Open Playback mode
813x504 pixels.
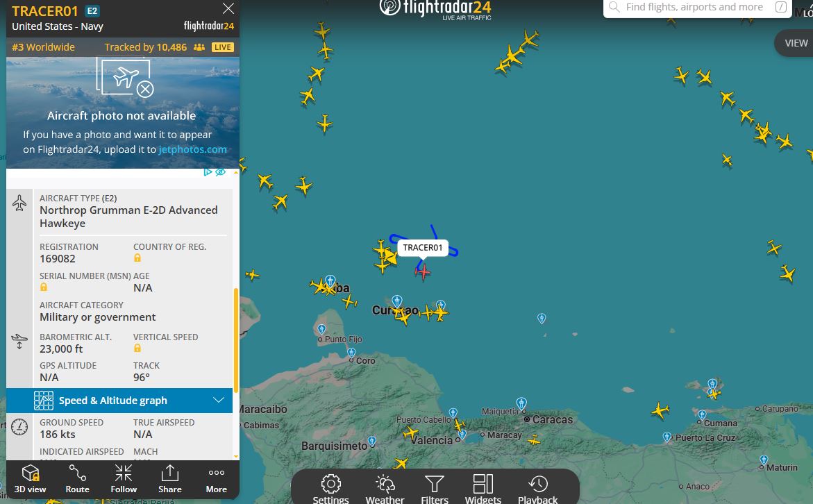coord(537,489)
